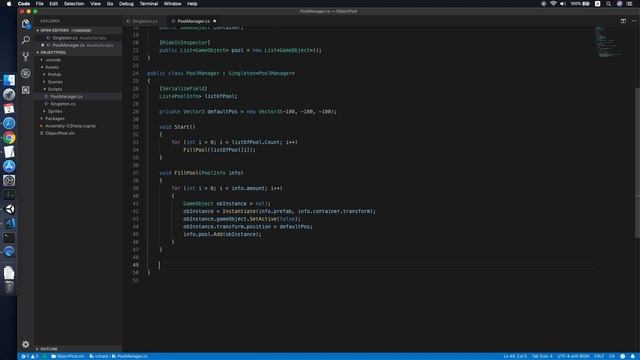Click Ln 49, Col position in status bar
The height and width of the screenshot is (360, 640).
(515, 356)
